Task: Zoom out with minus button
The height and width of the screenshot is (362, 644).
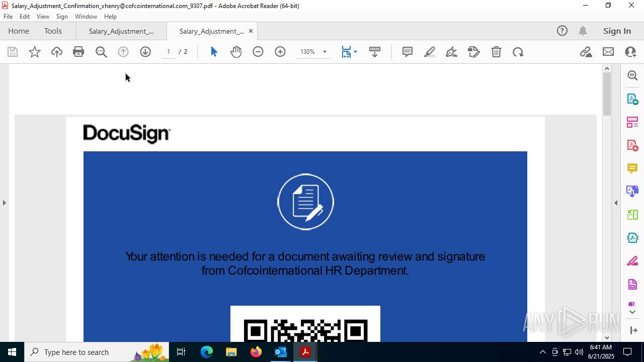Action: coord(258,52)
